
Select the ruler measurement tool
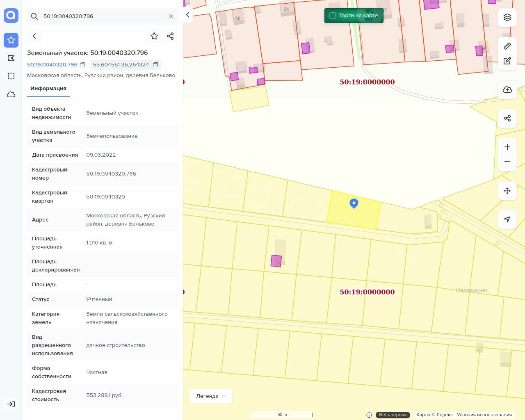tap(507, 46)
